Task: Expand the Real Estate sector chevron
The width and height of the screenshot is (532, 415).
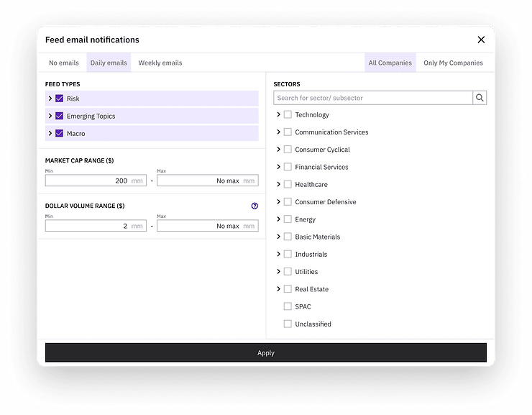Action: point(278,289)
